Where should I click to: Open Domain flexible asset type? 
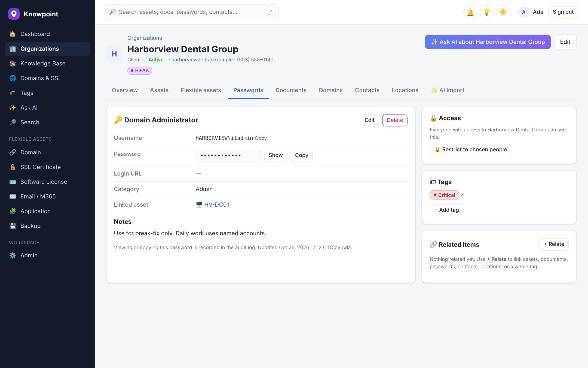[x=47, y=152]
